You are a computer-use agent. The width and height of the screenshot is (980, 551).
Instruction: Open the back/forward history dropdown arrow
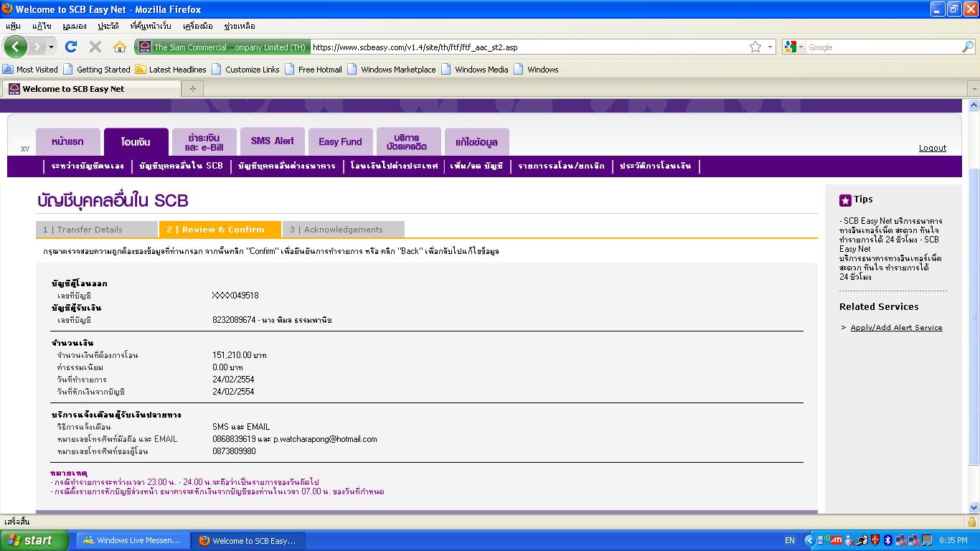51,47
